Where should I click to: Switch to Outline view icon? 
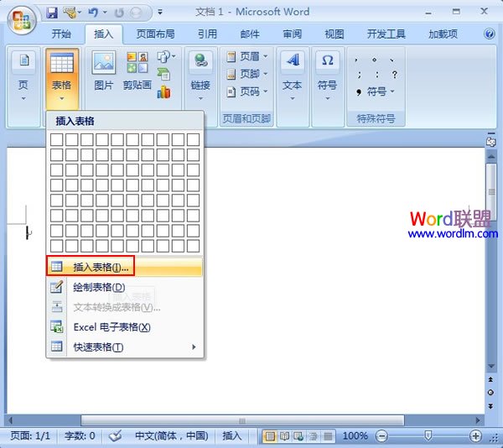[313, 436]
